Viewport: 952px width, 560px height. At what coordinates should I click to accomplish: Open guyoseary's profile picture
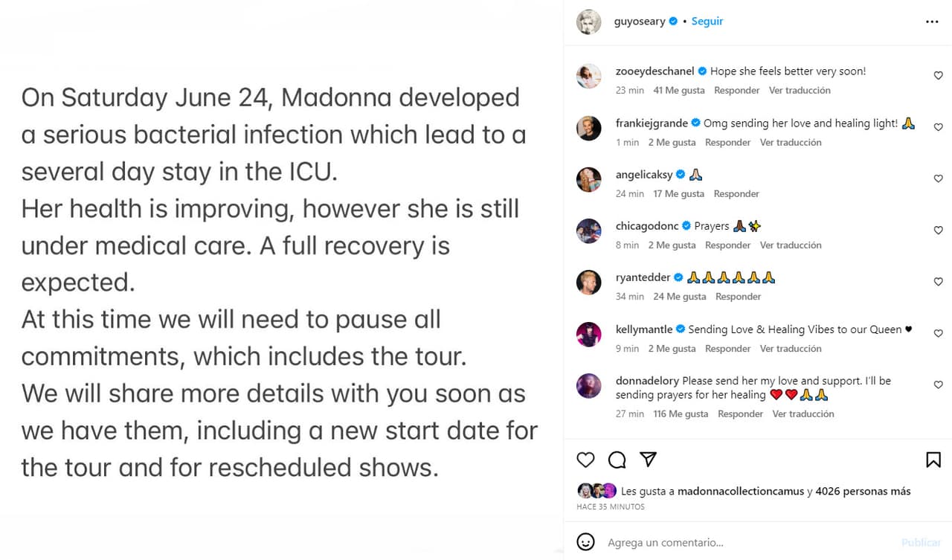pos(588,21)
